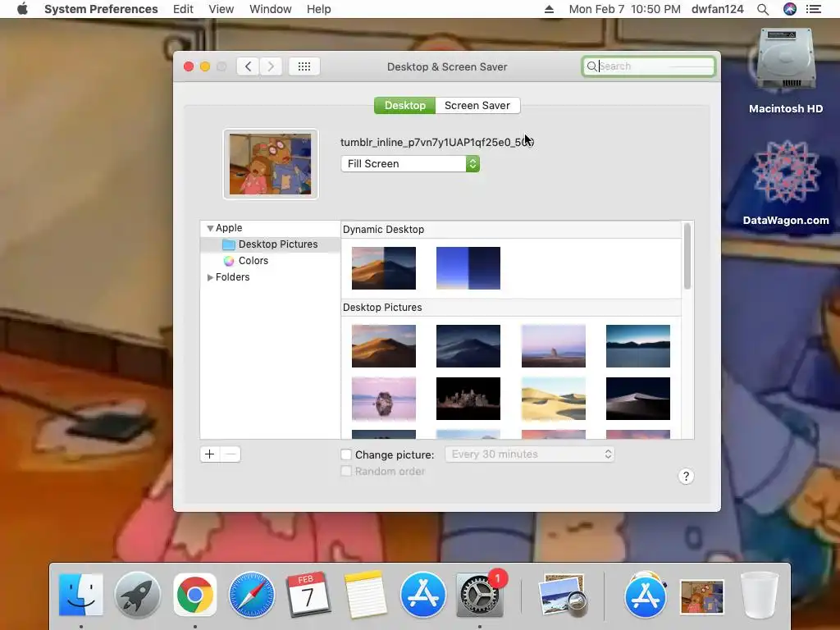Switch to the Screen Saver tab
The height and width of the screenshot is (630, 840).
477,106
